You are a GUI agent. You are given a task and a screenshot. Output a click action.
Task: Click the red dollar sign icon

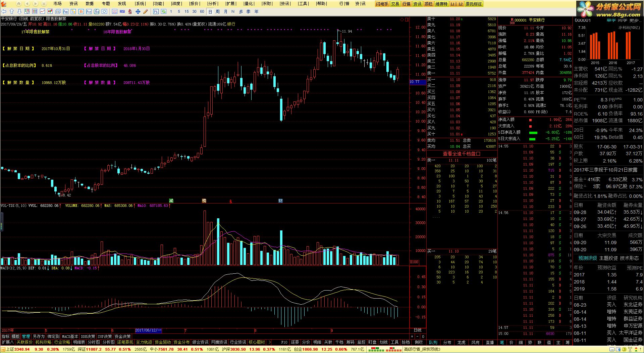tap(130, 11)
